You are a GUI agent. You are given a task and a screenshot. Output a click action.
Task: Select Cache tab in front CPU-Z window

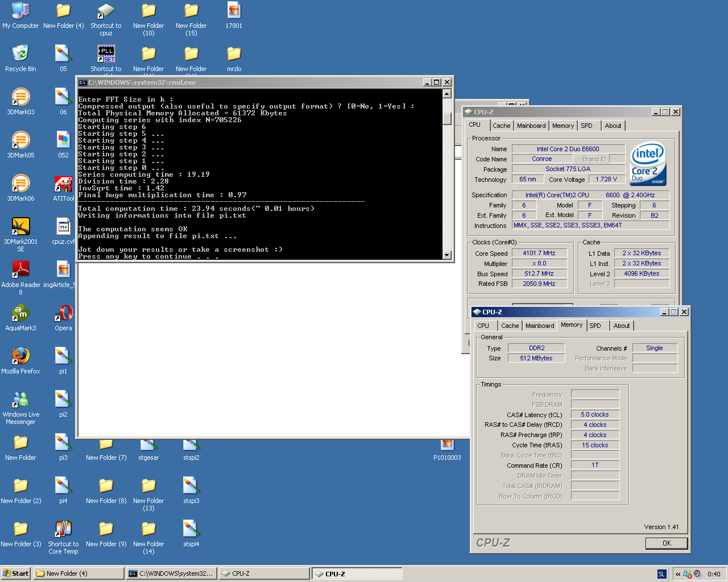tap(510, 326)
